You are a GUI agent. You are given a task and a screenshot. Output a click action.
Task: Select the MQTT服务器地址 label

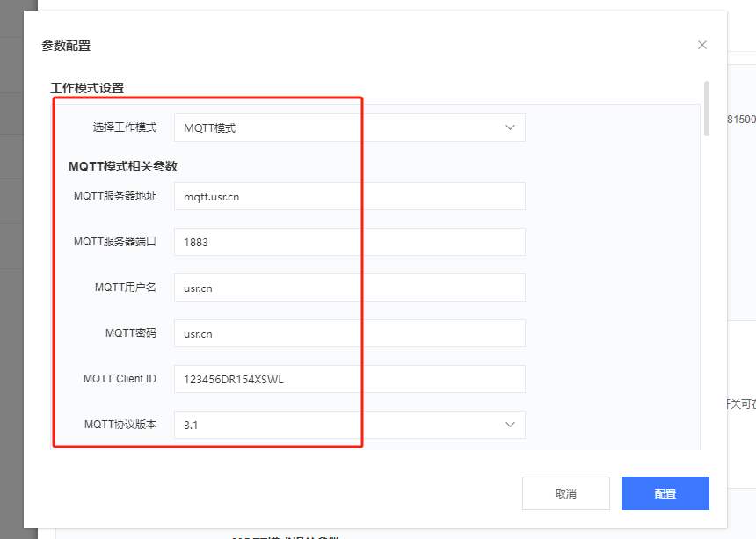point(115,196)
